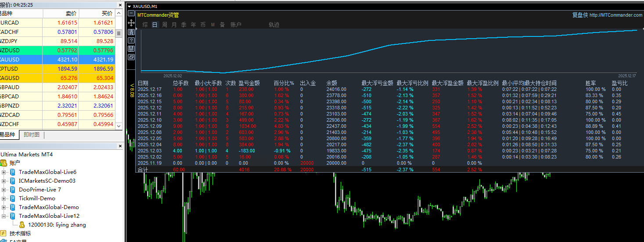Select the GBPCAD row in Market Watch
Viewport: 644px width, 242px height.
57,96
